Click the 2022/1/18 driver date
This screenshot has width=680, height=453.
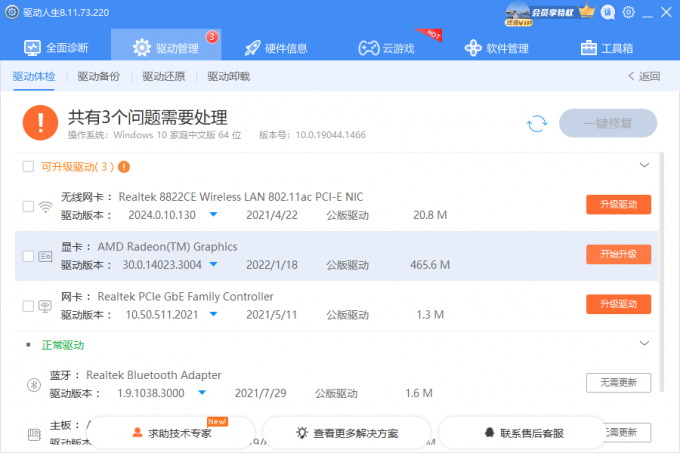click(x=272, y=265)
